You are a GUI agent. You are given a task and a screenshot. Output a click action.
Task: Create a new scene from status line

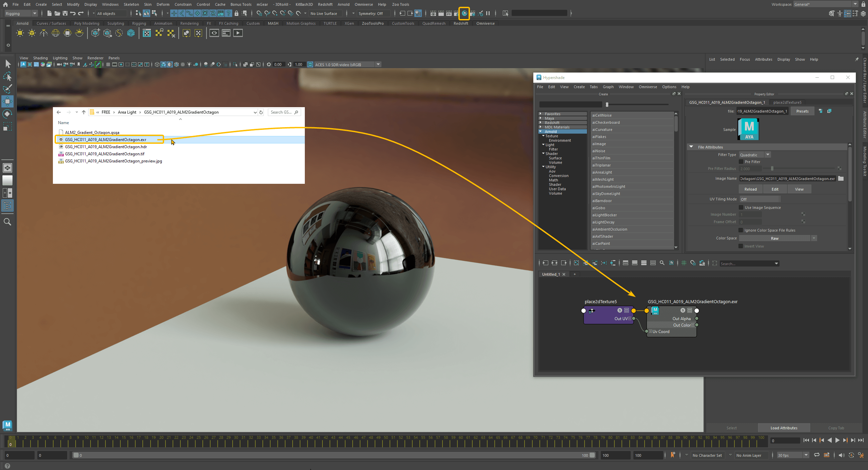pyautogui.click(x=50, y=14)
